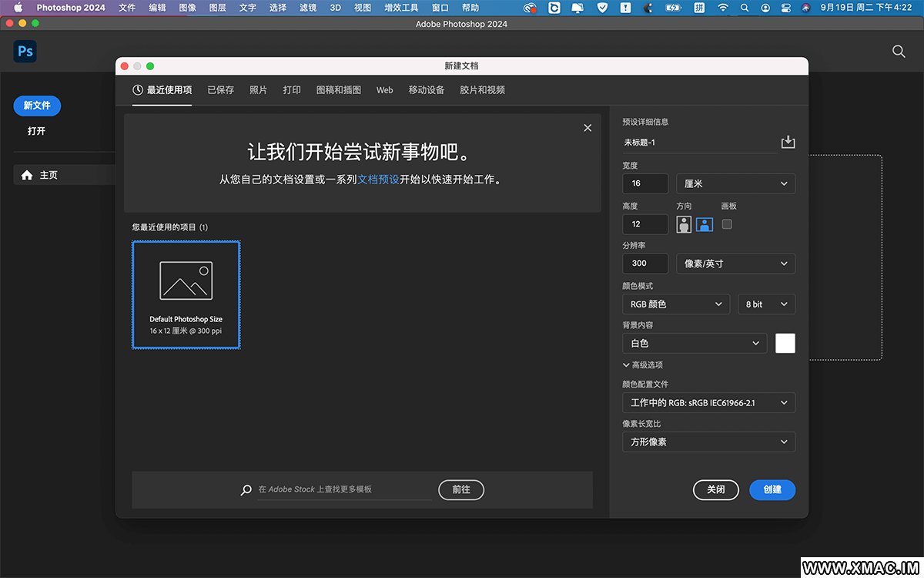Click the dark crescent menu bar icon
Viewport: 924px width, 578px height.
[648, 8]
